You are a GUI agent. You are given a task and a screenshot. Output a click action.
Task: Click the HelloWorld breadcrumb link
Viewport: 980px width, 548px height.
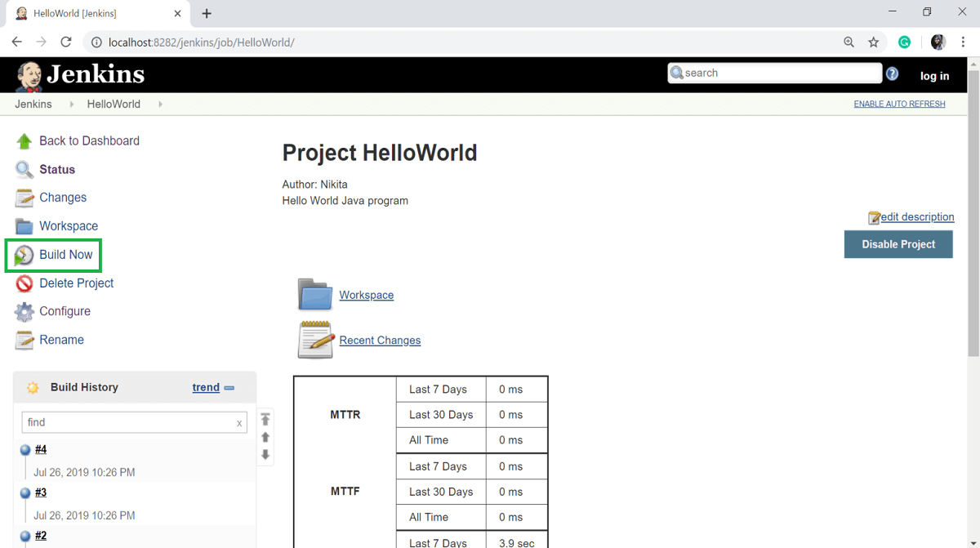tap(114, 105)
